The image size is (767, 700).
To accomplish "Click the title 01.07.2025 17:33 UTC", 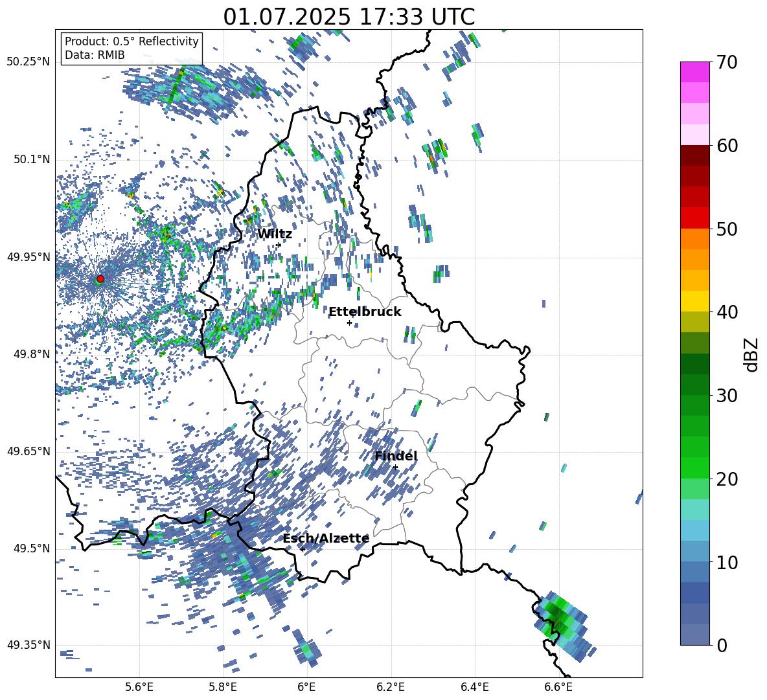I will click(349, 17).
